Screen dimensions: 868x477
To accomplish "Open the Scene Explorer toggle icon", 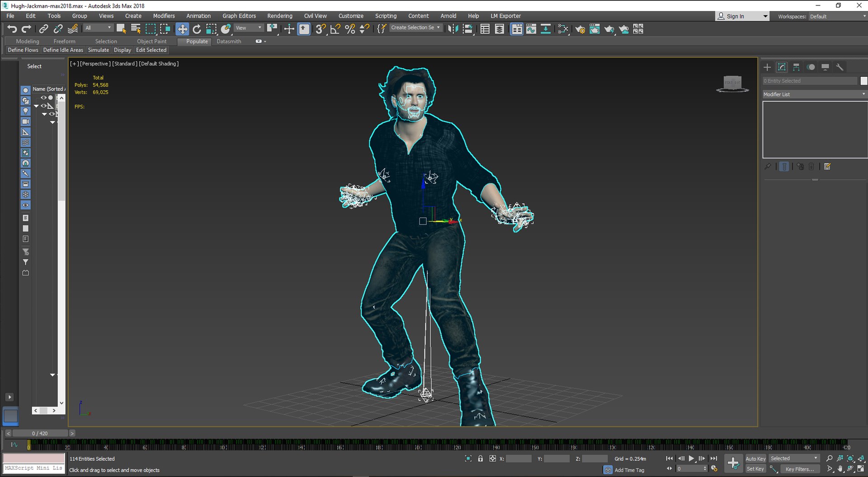I will (485, 29).
